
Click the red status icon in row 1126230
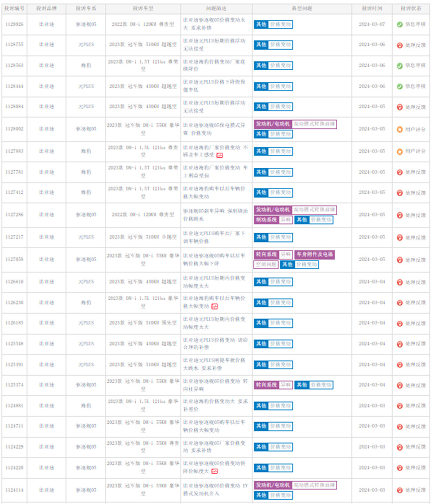(x=400, y=303)
